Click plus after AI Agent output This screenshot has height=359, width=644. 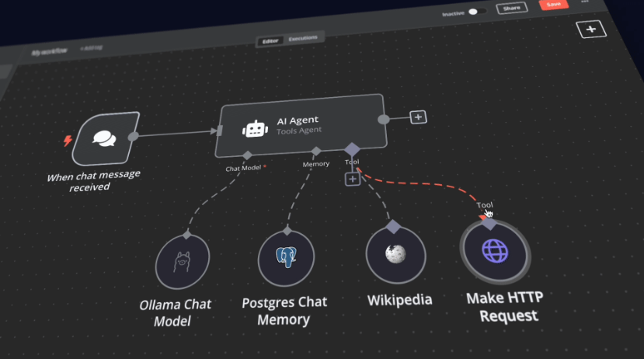coord(418,117)
